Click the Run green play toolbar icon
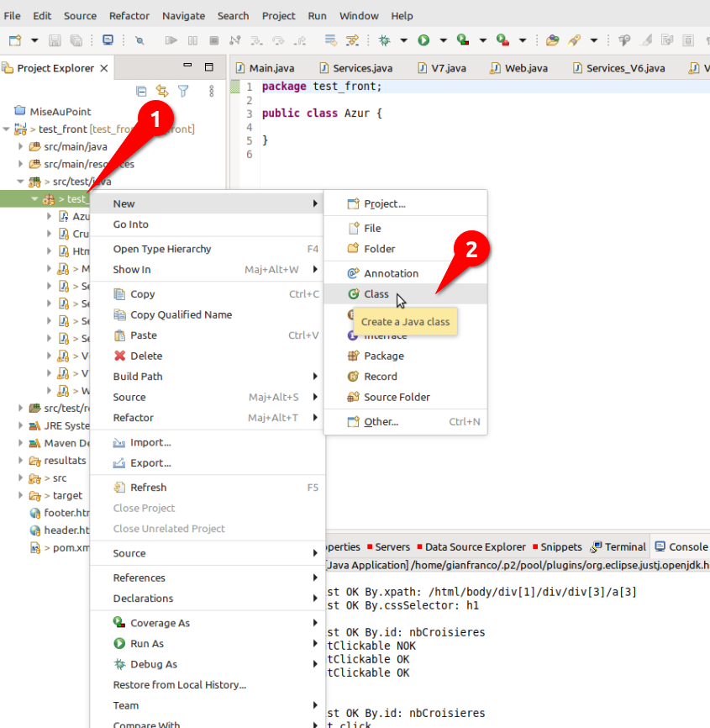 tap(423, 40)
